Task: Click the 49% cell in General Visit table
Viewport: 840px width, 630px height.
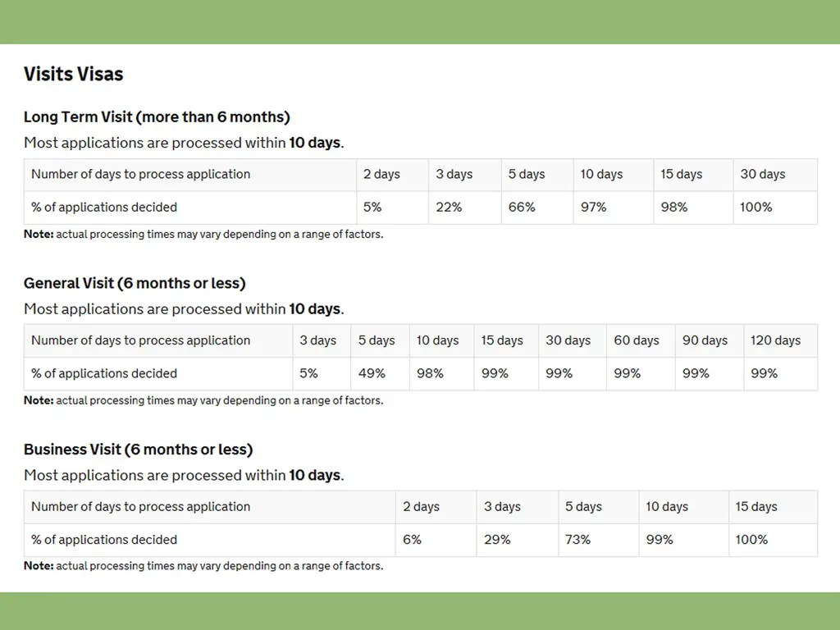Action: pos(372,373)
